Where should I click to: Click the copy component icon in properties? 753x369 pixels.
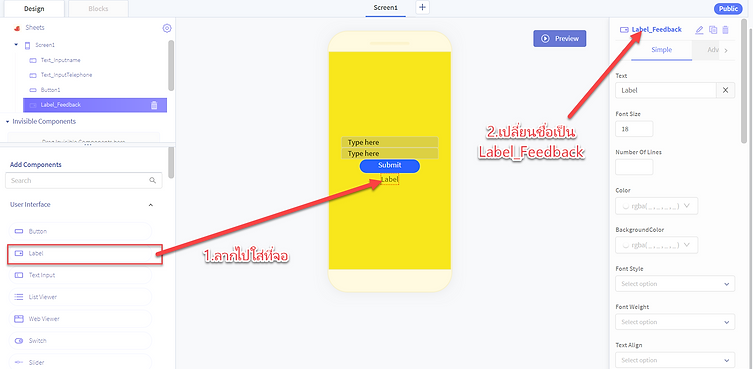coord(713,30)
